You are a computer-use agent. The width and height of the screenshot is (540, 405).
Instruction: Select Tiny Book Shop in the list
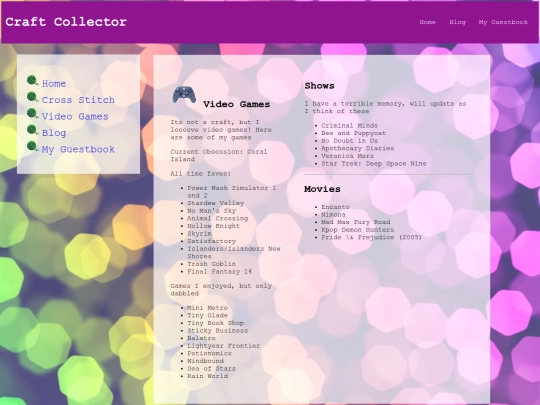point(216,323)
